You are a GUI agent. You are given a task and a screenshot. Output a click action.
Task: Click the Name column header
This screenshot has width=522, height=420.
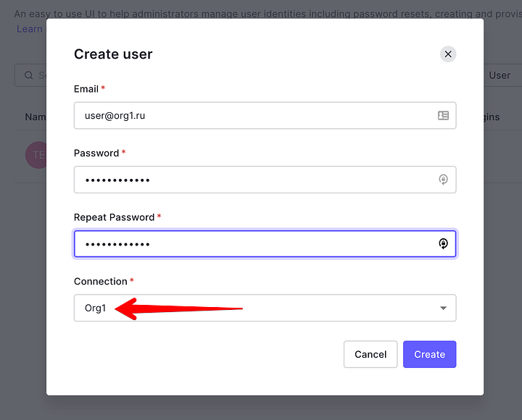tap(36, 117)
